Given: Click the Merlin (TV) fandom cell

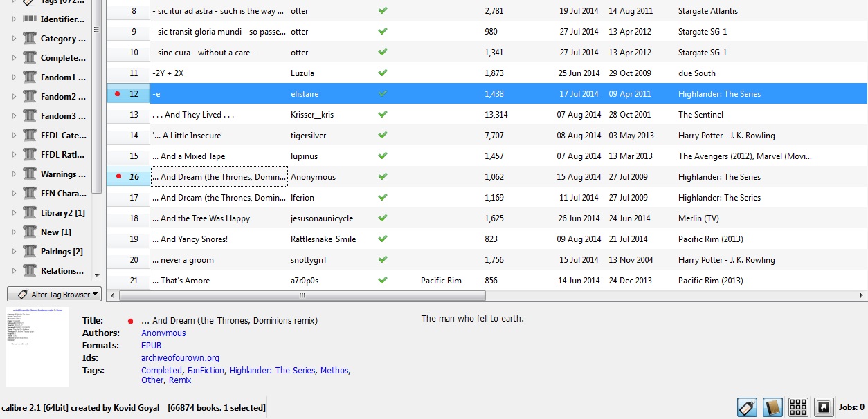Looking at the screenshot, I should pos(699,218).
